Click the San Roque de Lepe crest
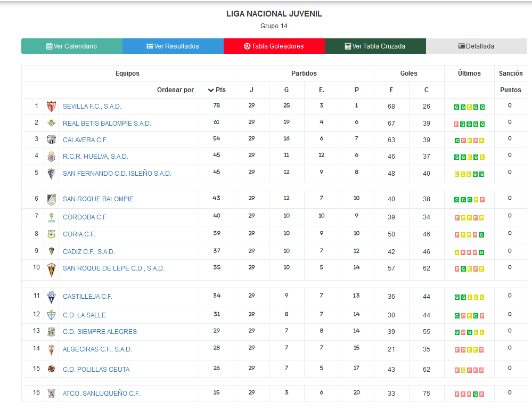Screen dimensions: 532x409 click(51, 270)
